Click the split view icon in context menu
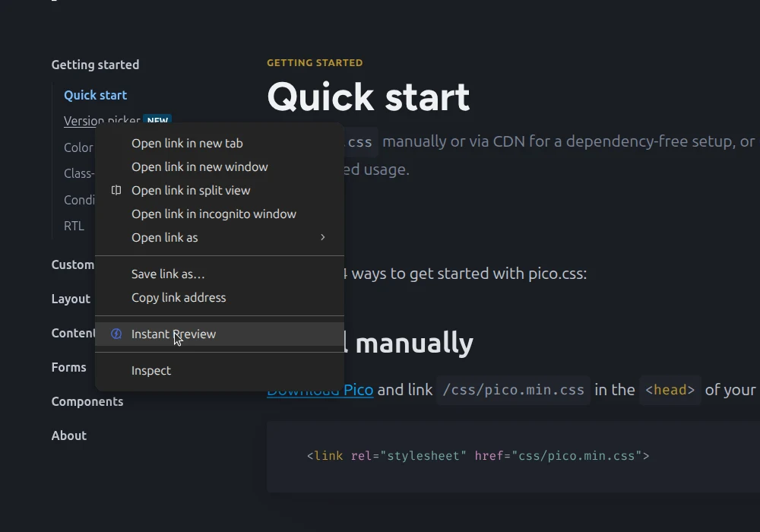Viewport: 760px width, 532px height. click(x=116, y=191)
